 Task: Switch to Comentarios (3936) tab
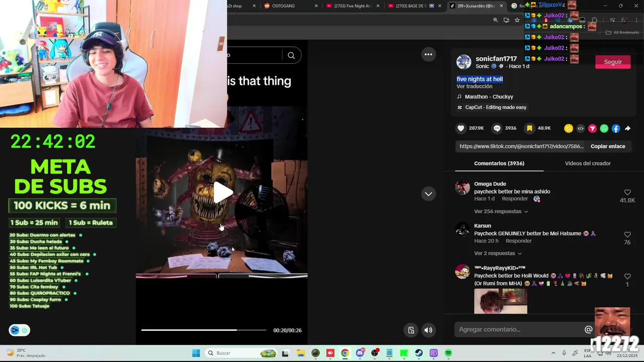[x=499, y=163]
